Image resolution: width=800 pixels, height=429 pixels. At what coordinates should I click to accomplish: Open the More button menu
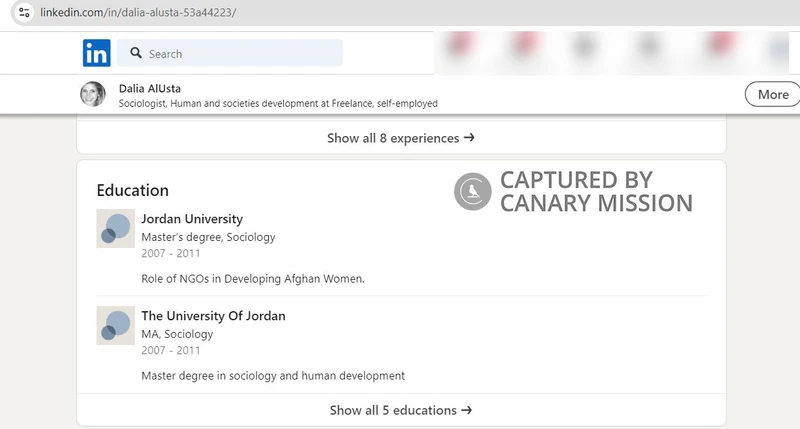(772, 94)
